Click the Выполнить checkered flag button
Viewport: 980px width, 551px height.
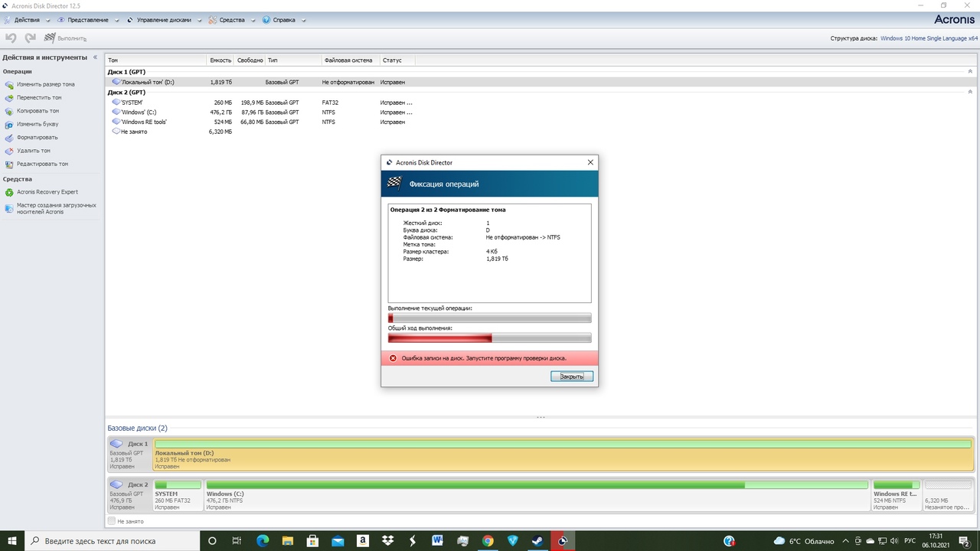[x=65, y=38]
